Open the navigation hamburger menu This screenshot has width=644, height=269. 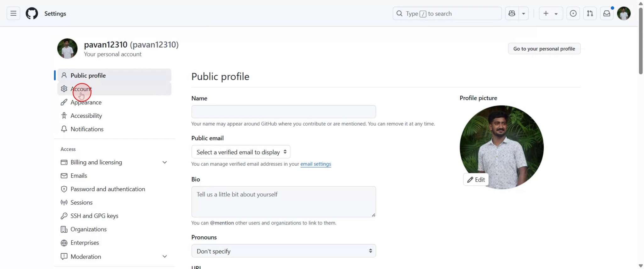point(13,13)
